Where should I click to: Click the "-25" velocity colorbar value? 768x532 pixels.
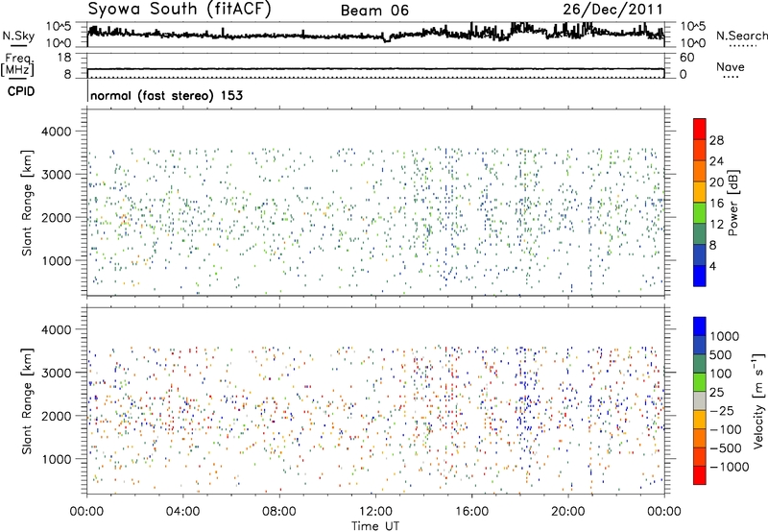[x=721, y=411]
